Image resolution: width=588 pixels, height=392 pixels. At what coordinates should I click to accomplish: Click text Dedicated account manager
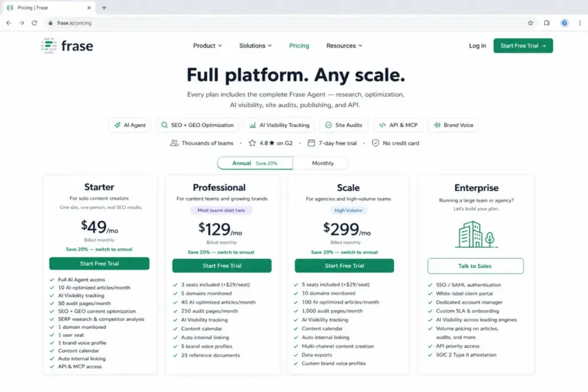click(469, 302)
